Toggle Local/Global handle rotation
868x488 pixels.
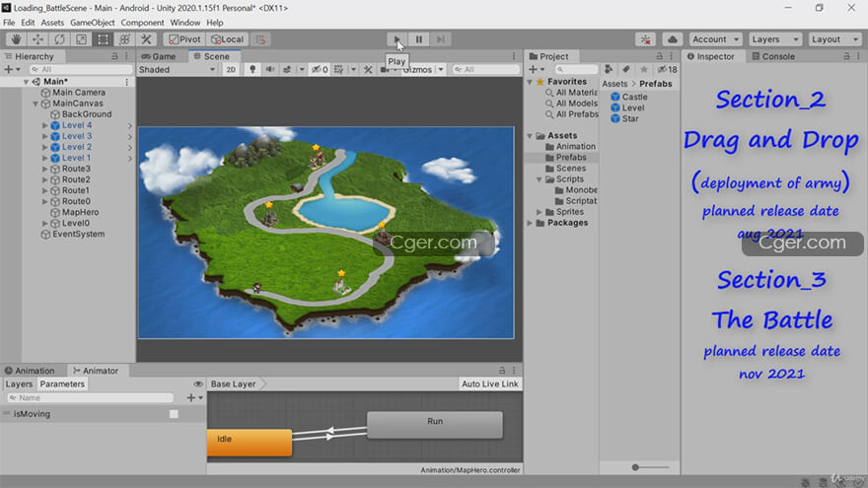228,39
